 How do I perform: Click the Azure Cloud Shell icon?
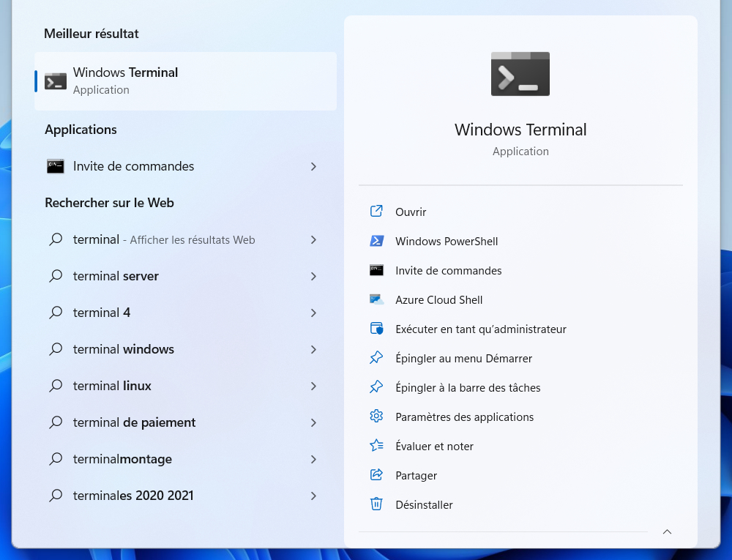(376, 299)
